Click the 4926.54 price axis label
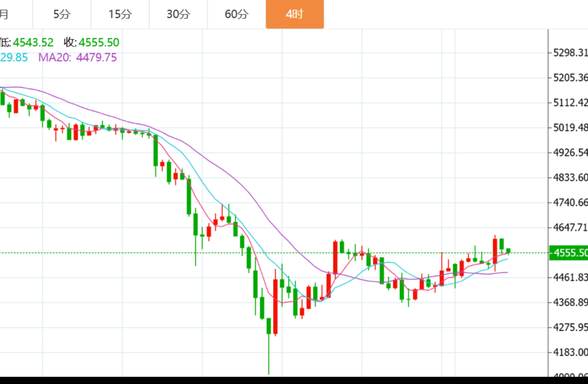The image size is (588, 384). point(570,153)
